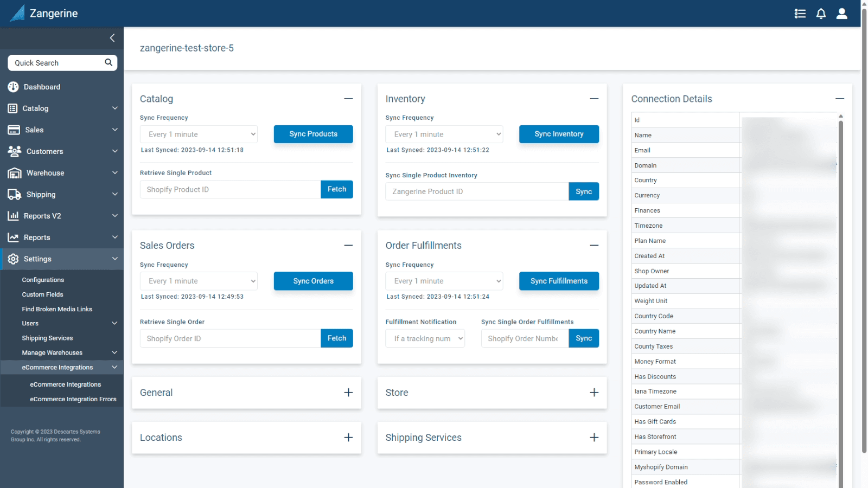The image size is (868, 488).
Task: Click the Zangerine logo
Action: click(x=43, y=13)
